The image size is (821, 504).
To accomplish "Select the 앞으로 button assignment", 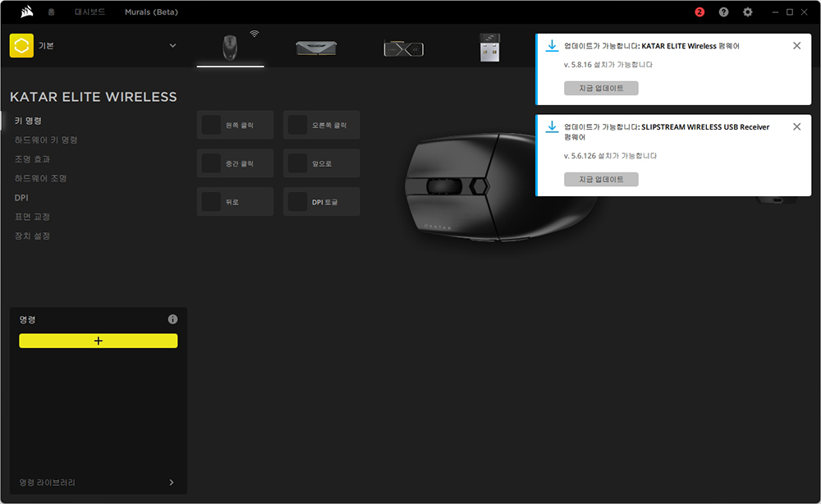I will (x=322, y=163).
